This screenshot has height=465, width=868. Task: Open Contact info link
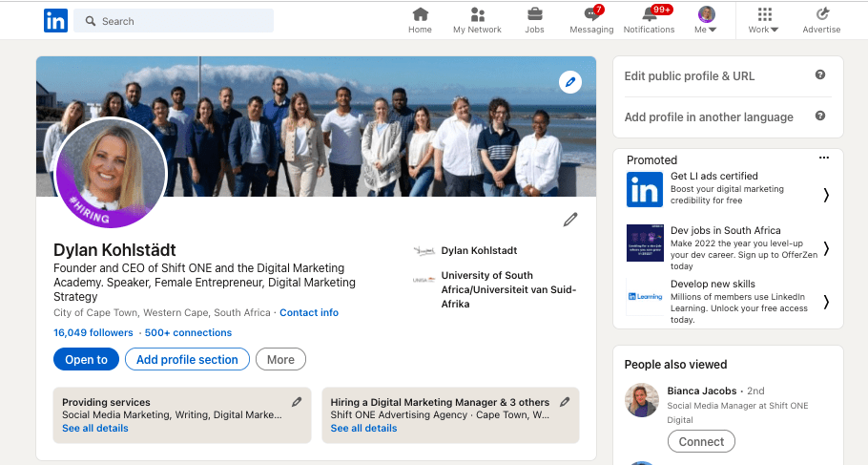click(x=309, y=312)
